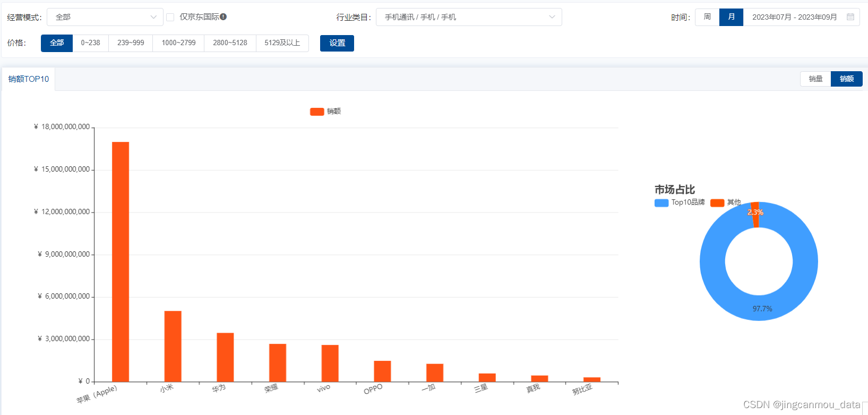The image size is (868, 415).
Task: Open the 销额TOP10 tab
Action: coord(29,79)
